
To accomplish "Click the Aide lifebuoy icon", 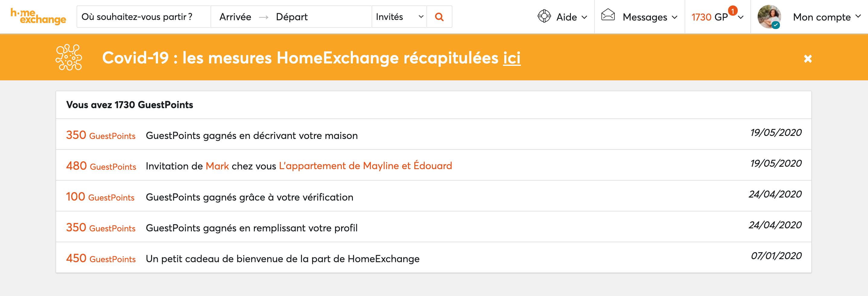I will (x=544, y=16).
